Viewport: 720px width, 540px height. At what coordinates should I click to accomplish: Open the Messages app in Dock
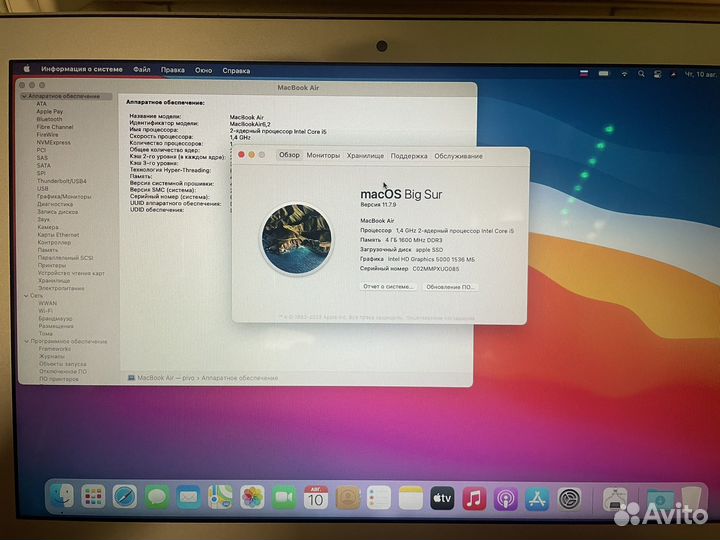click(157, 497)
